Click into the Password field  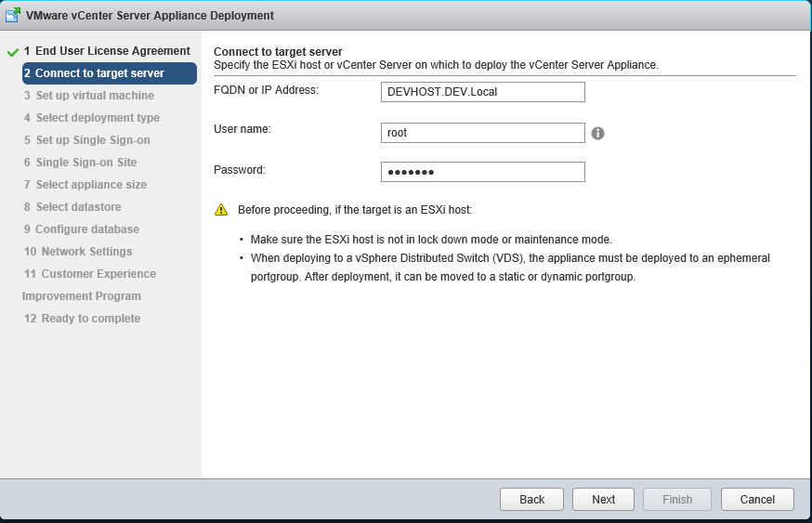pyautogui.click(x=482, y=172)
